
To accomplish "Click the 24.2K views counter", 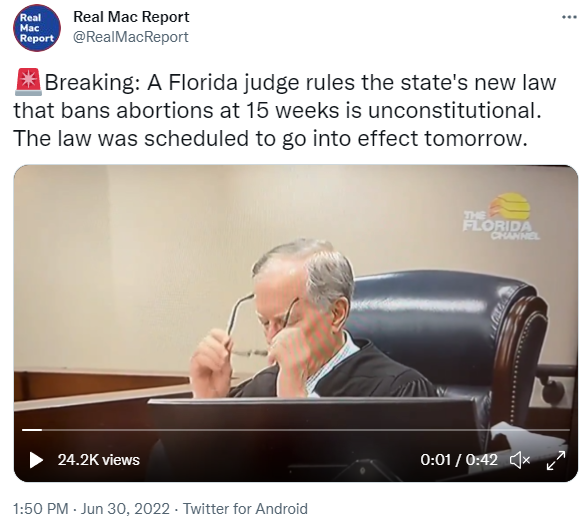I will pos(99,460).
